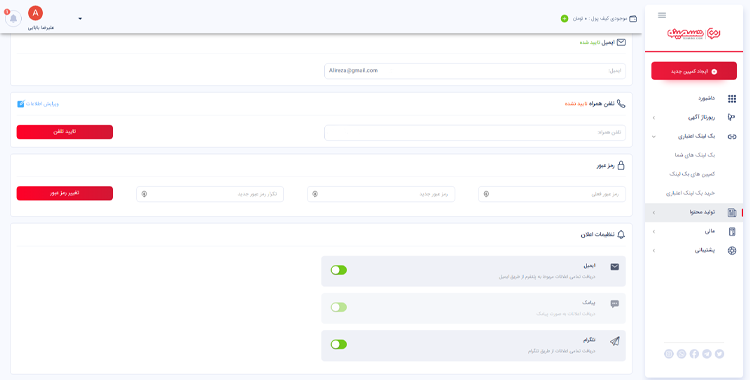
Task: Show repeated password via eye icon (تکرار رمز عبور جدید)
Action: click(x=144, y=194)
